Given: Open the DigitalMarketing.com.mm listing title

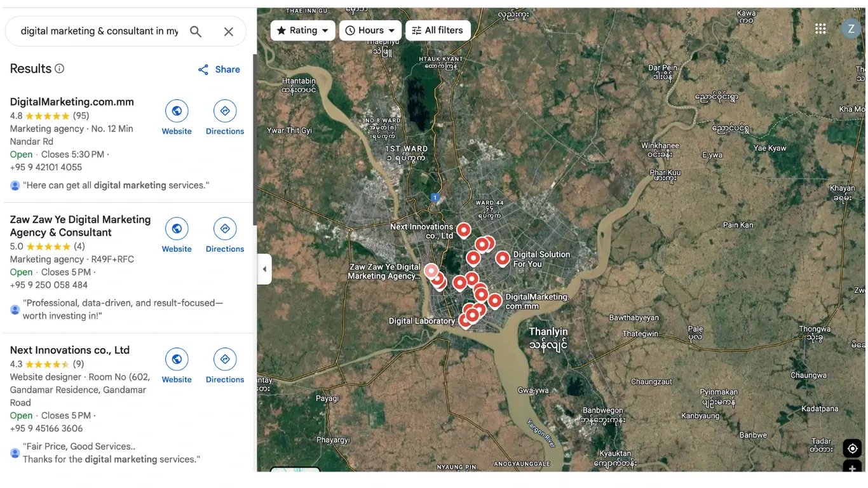Looking at the screenshot, I should click(x=72, y=102).
